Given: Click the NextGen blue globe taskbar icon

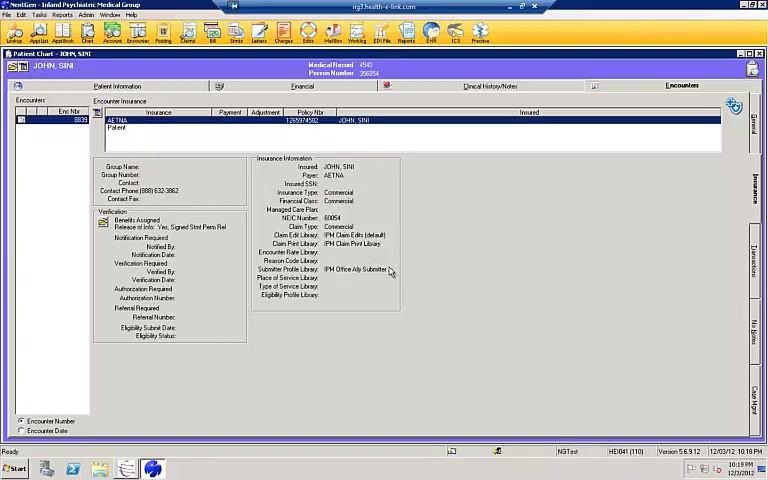Looking at the screenshot, I should click(x=153, y=469).
